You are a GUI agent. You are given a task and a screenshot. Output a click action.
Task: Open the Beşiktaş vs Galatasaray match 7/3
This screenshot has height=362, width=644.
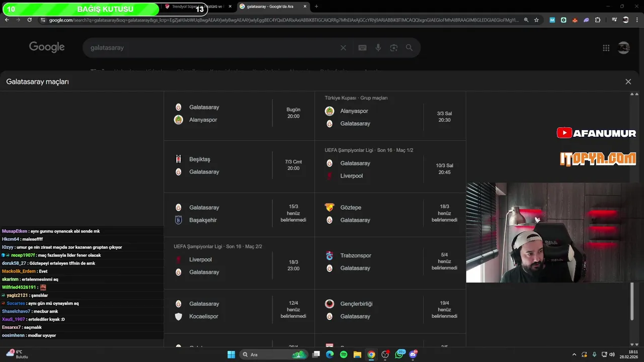coord(239,165)
